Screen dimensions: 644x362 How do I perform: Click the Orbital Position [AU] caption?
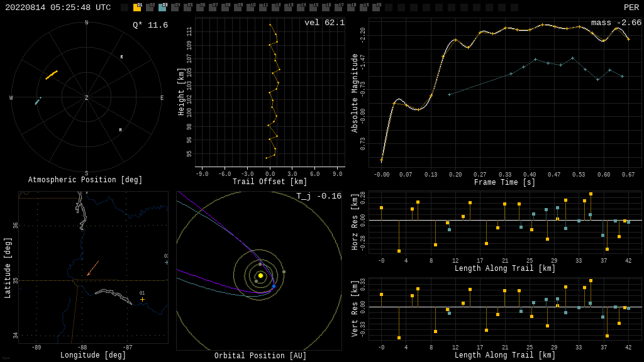[x=260, y=356]
